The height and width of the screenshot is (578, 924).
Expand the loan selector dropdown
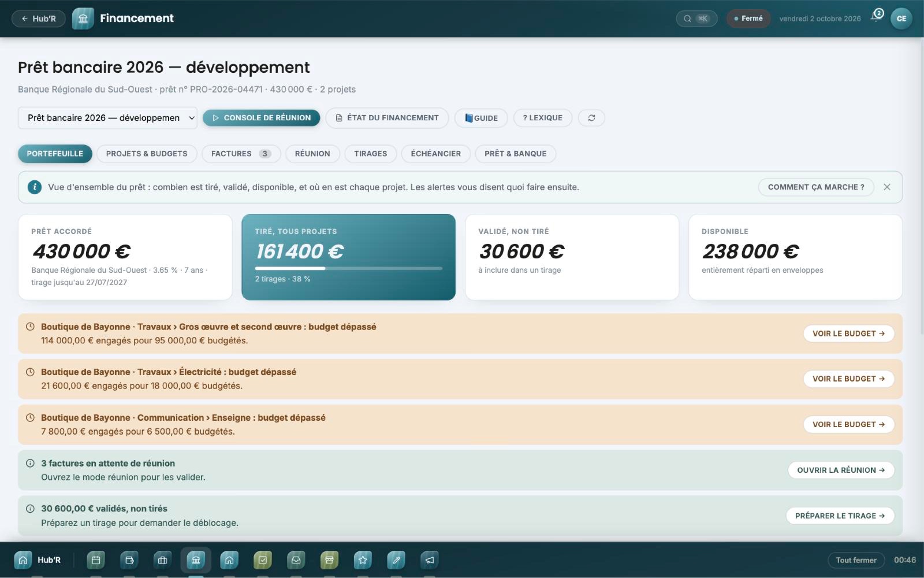pyautogui.click(x=107, y=118)
